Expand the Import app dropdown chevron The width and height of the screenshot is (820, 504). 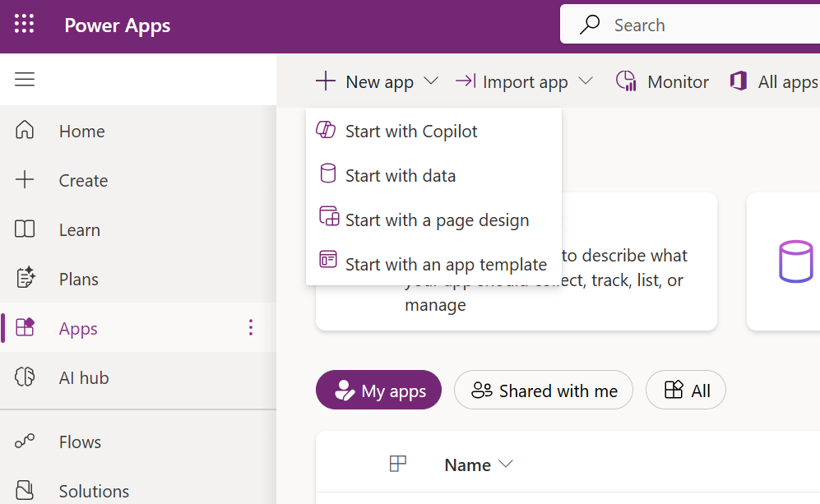click(586, 81)
